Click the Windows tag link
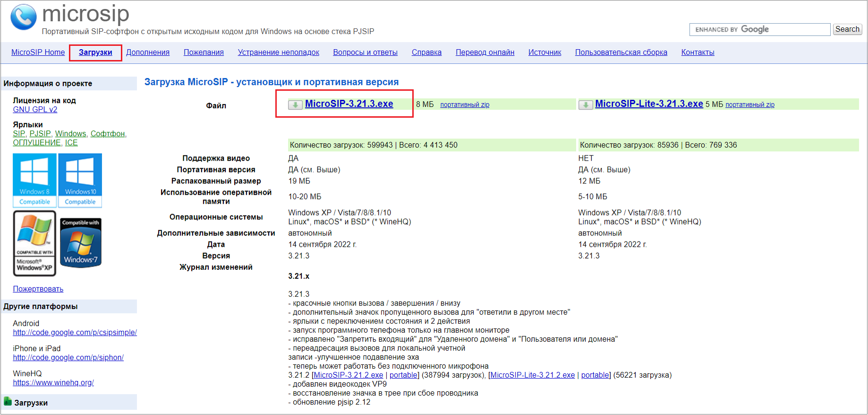This screenshot has width=868, height=415. coord(71,134)
